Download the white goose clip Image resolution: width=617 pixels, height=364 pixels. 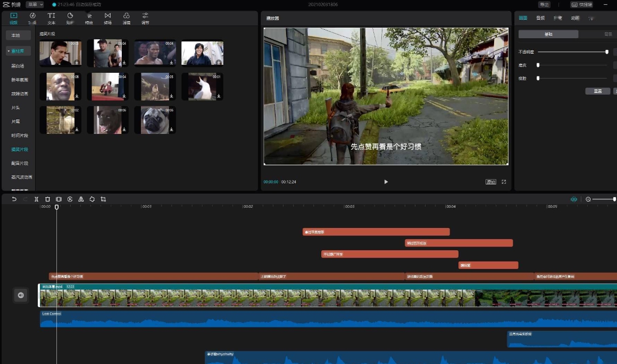pos(219,96)
